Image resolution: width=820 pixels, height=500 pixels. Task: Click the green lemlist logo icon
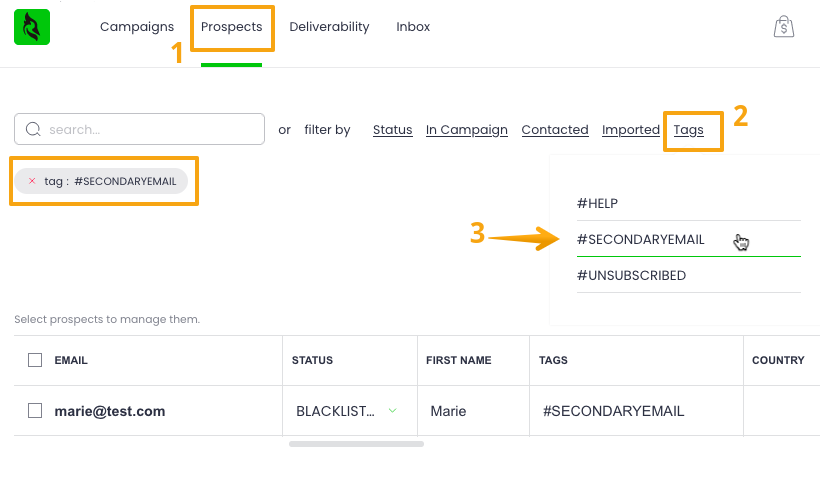click(x=32, y=27)
